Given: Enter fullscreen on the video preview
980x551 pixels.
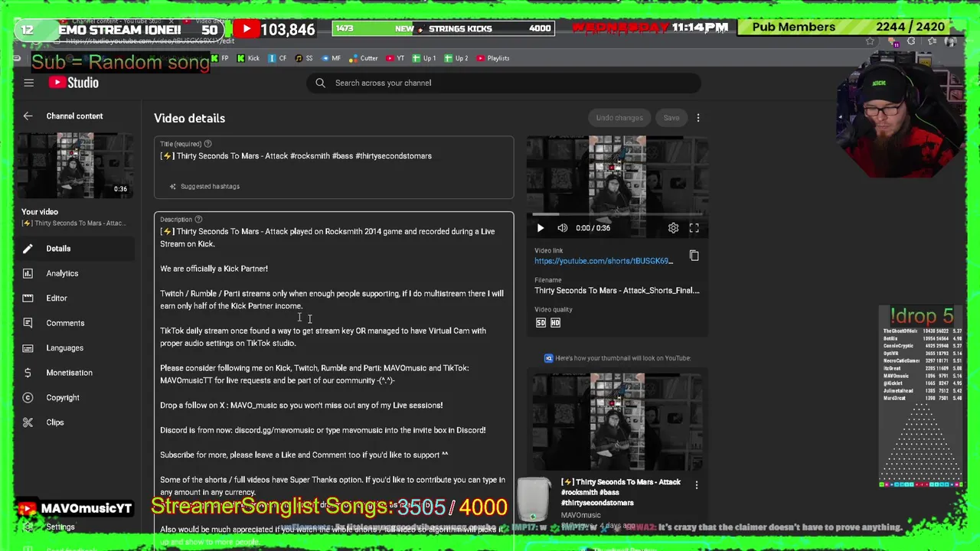Looking at the screenshot, I should [x=694, y=228].
